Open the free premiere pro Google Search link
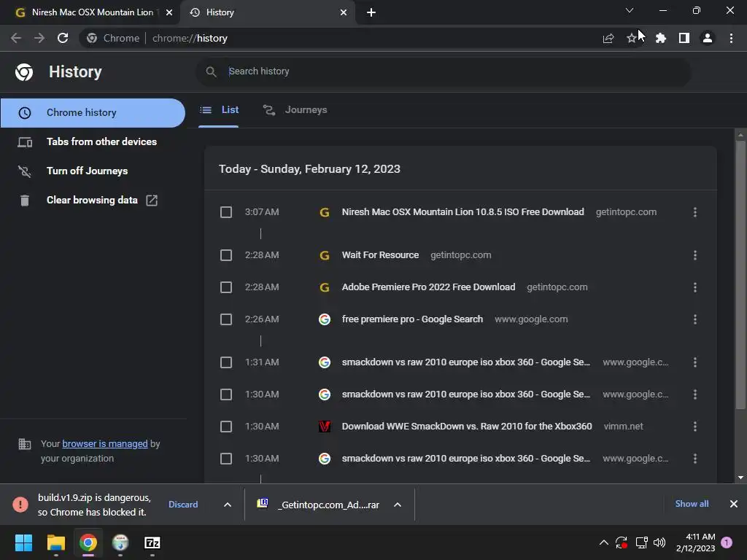Image resolution: width=747 pixels, height=560 pixels. pos(412,319)
